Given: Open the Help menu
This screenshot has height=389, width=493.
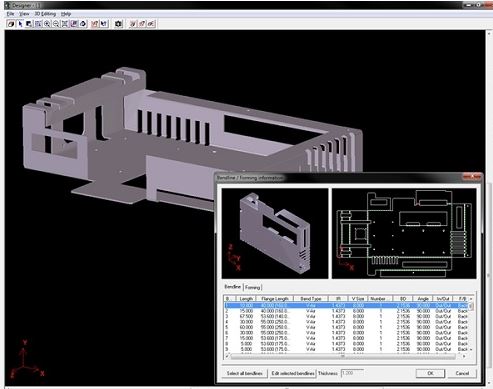Looking at the screenshot, I should click(66, 14).
